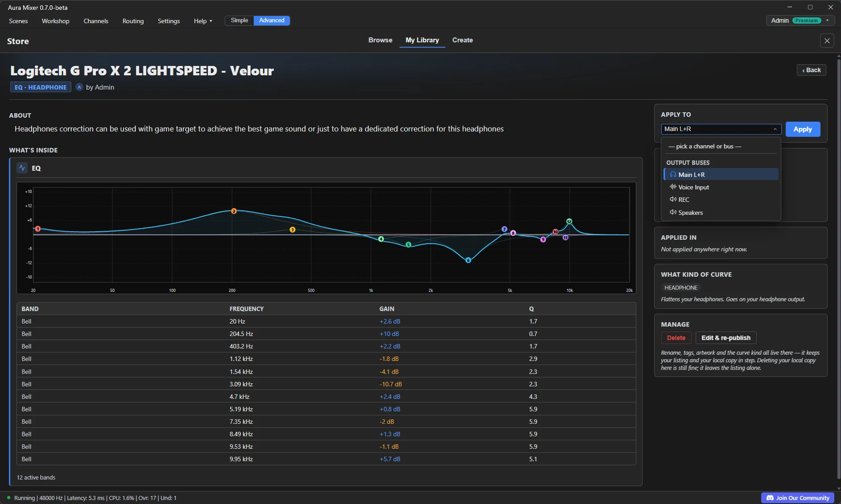This screenshot has height=504, width=841.
Task: Choose Voice Input from bus list
Action: point(721,187)
